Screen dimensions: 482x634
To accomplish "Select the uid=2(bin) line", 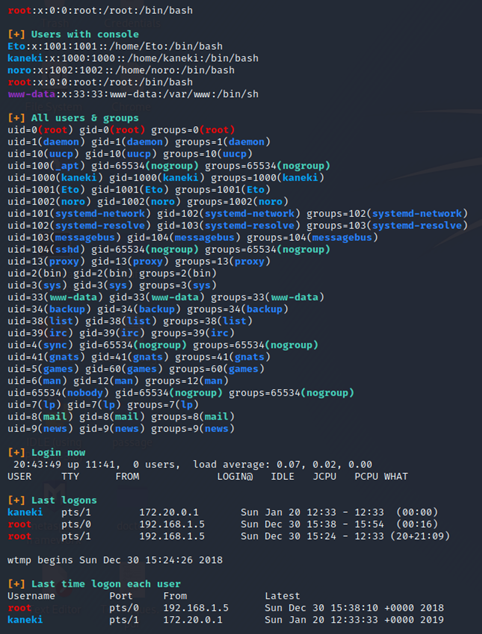I will pos(112,273).
